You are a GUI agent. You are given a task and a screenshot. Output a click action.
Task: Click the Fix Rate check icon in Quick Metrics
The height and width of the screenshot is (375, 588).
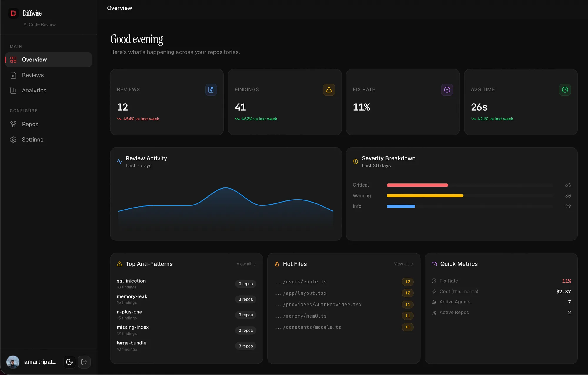tap(434, 281)
